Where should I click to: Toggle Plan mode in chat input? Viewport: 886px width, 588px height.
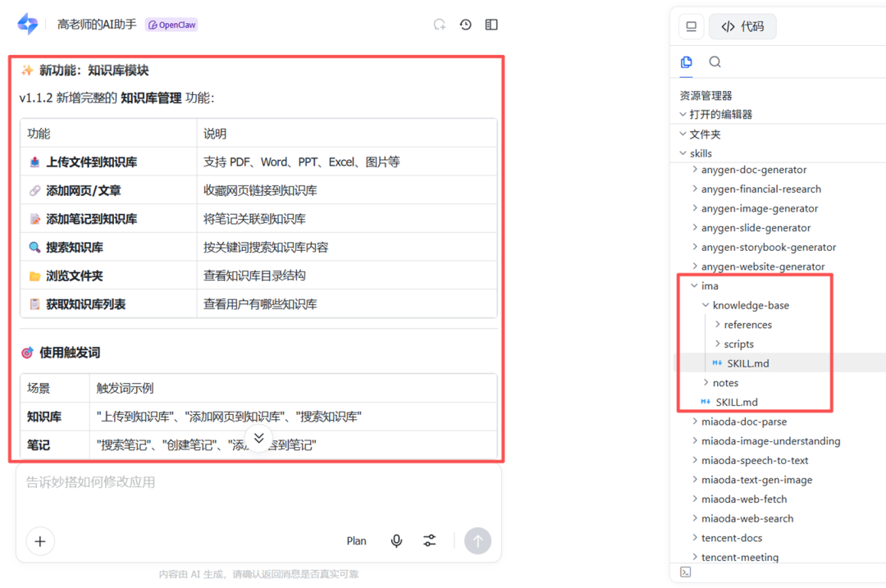tap(356, 540)
